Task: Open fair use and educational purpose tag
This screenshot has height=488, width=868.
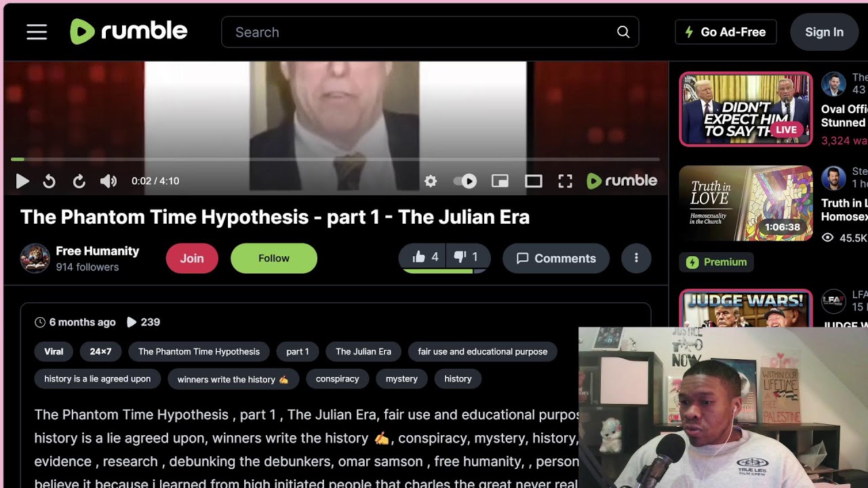Action: click(483, 352)
